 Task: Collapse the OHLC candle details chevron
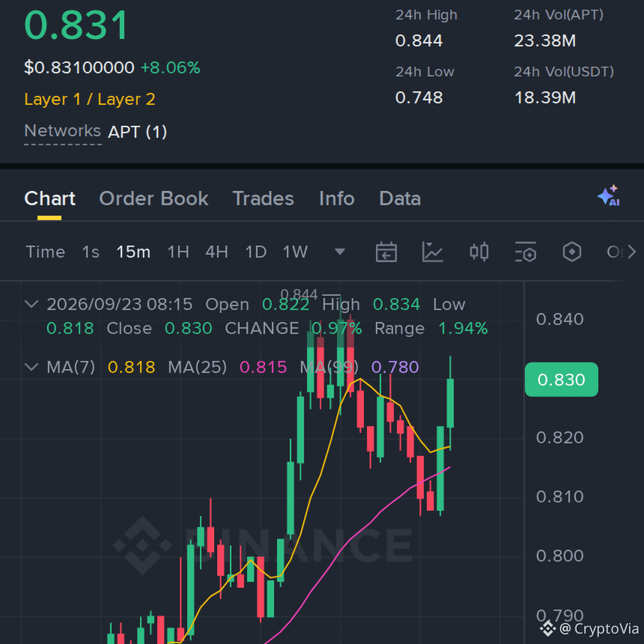tap(32, 304)
